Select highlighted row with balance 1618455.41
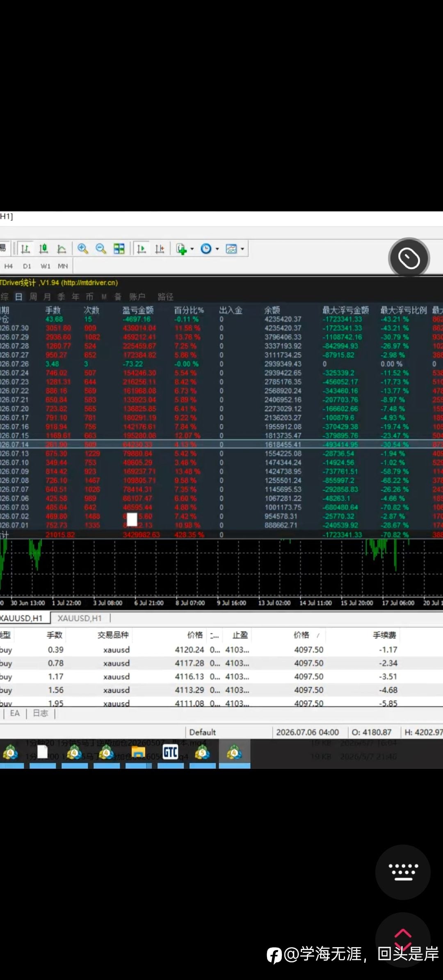The height and width of the screenshot is (980, 443). [221, 444]
